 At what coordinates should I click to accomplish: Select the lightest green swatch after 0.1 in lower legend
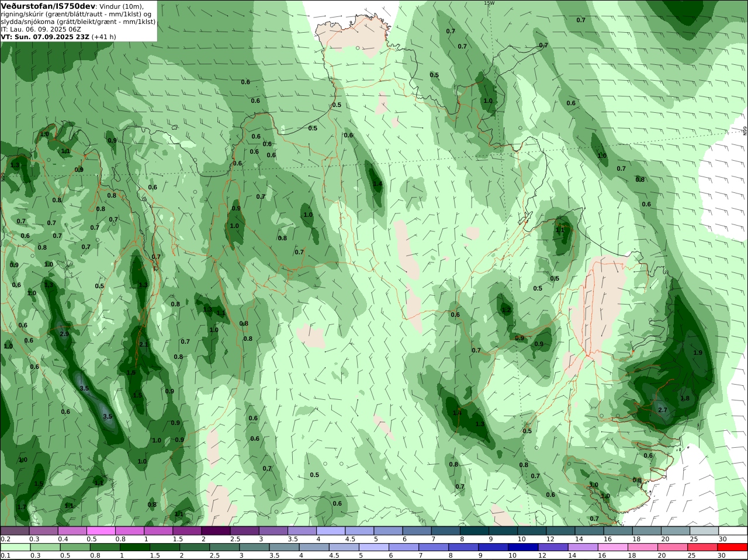tap(15, 547)
